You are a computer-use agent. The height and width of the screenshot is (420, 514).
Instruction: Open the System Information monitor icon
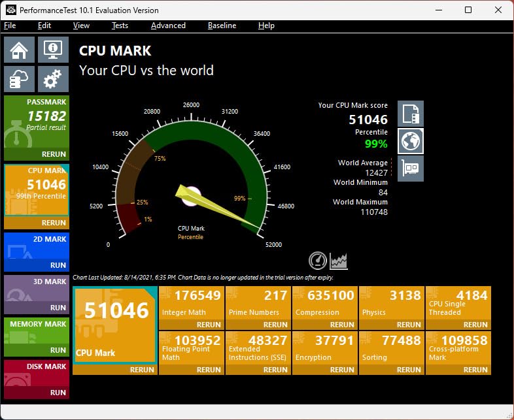[x=53, y=50]
